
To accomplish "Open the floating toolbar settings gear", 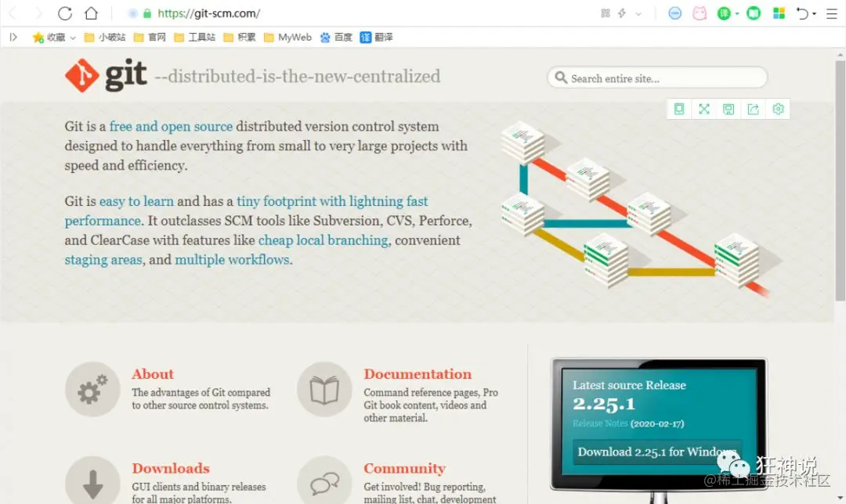I will (778, 110).
